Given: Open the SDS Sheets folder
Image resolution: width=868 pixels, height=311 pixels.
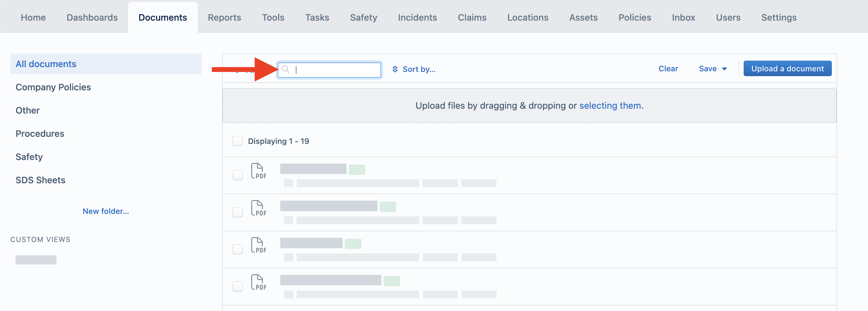Looking at the screenshot, I should tap(40, 180).
